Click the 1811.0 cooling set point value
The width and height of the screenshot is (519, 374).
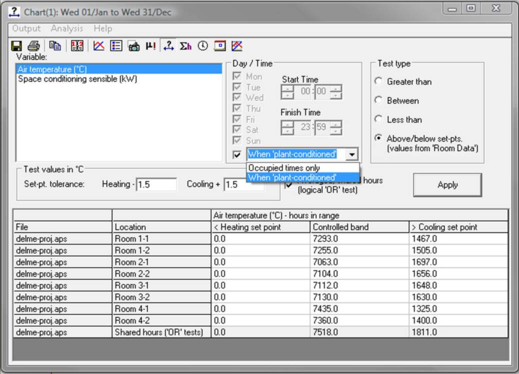click(458, 332)
